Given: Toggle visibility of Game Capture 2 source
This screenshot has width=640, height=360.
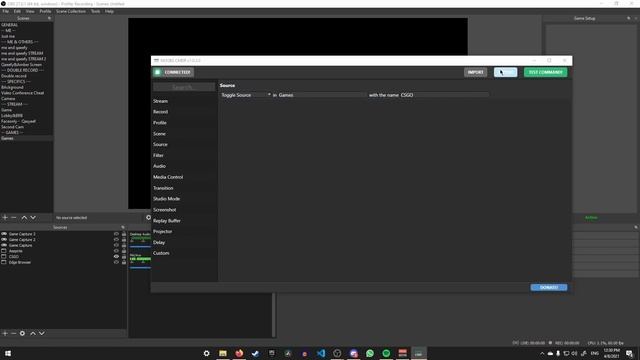Looking at the screenshot, I should (116, 240).
